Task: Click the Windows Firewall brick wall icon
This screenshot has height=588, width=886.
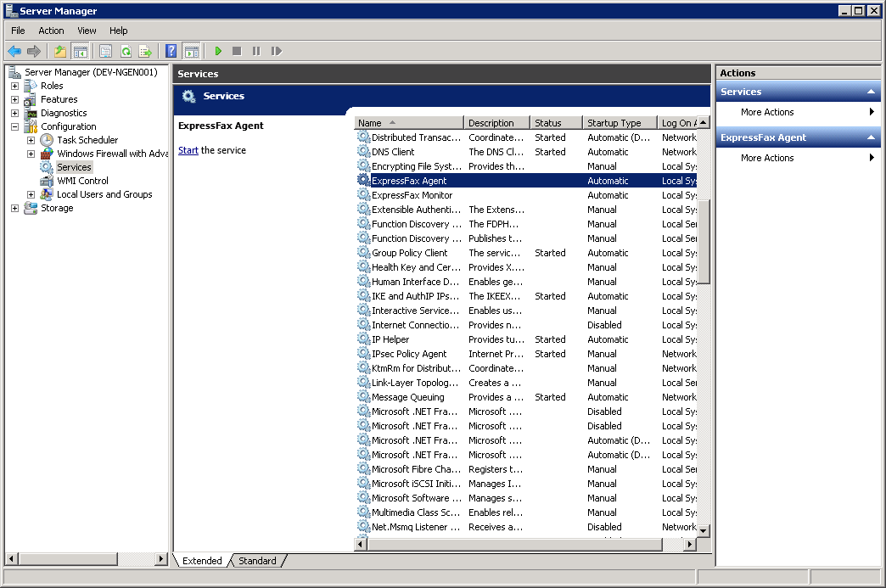Action: point(47,154)
